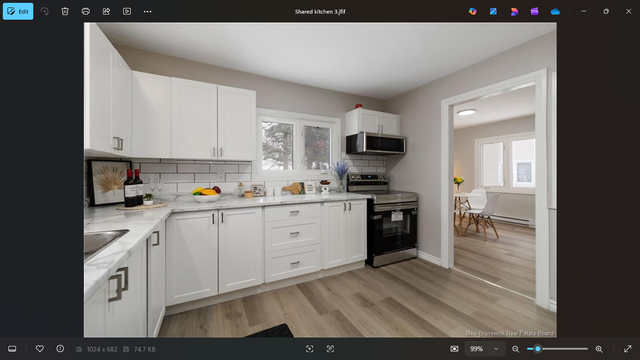640x360 pixels.
Task: Enter full screen with the expand arrows icon
Action: pos(628,349)
